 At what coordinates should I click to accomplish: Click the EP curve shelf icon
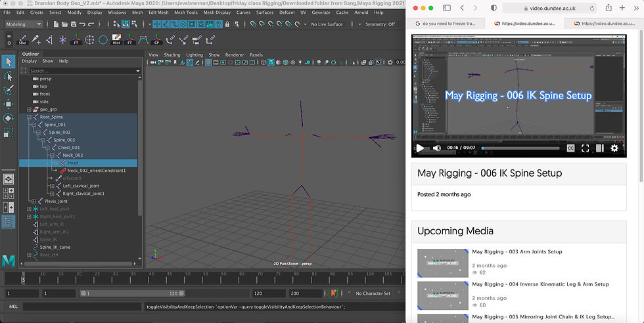point(143,39)
